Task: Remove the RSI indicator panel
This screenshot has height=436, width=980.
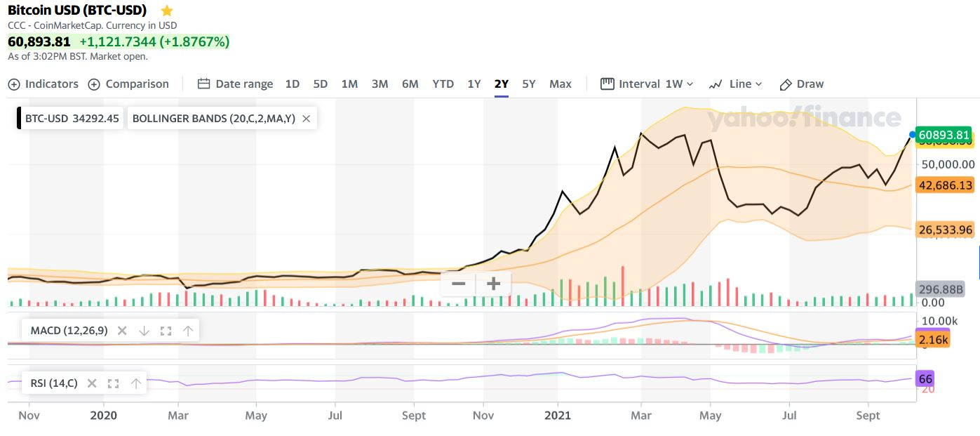Action: click(92, 383)
